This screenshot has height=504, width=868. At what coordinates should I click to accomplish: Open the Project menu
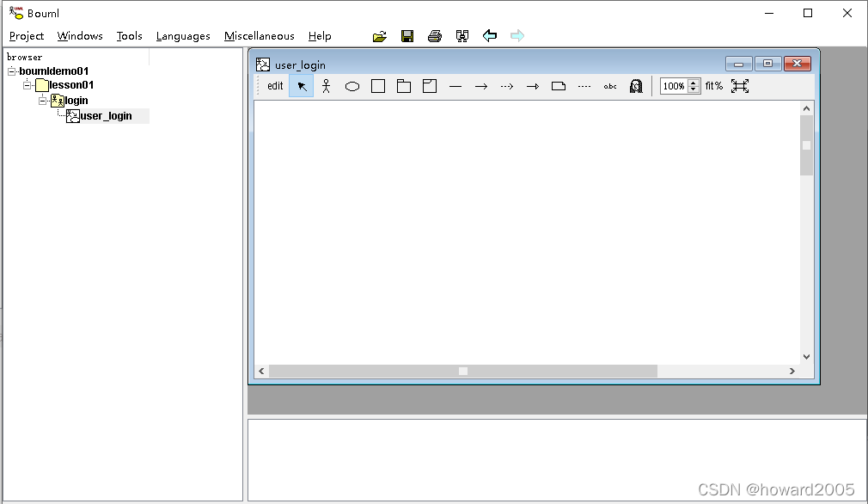click(27, 36)
